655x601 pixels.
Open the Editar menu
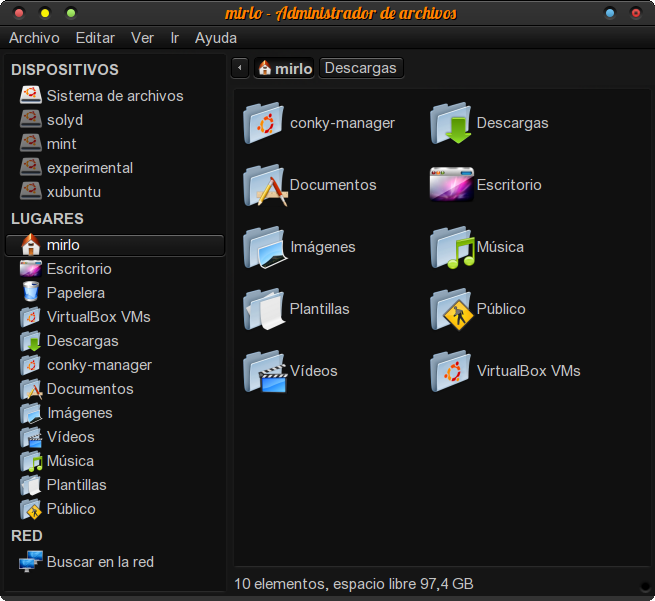(x=95, y=38)
